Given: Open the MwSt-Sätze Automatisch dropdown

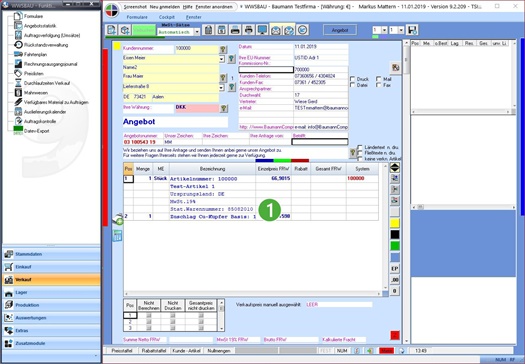Looking at the screenshot, I should coord(197,32).
